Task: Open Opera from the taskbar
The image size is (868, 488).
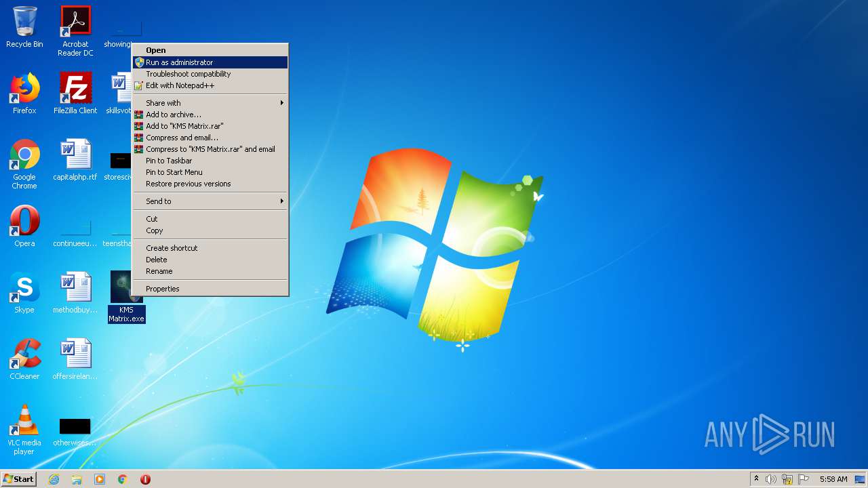Action: [145, 479]
